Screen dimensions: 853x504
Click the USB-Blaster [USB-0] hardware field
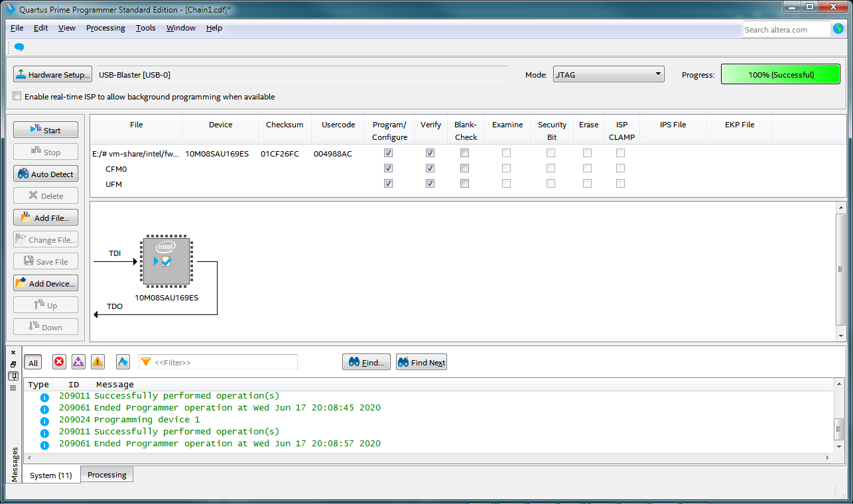pyautogui.click(x=302, y=74)
